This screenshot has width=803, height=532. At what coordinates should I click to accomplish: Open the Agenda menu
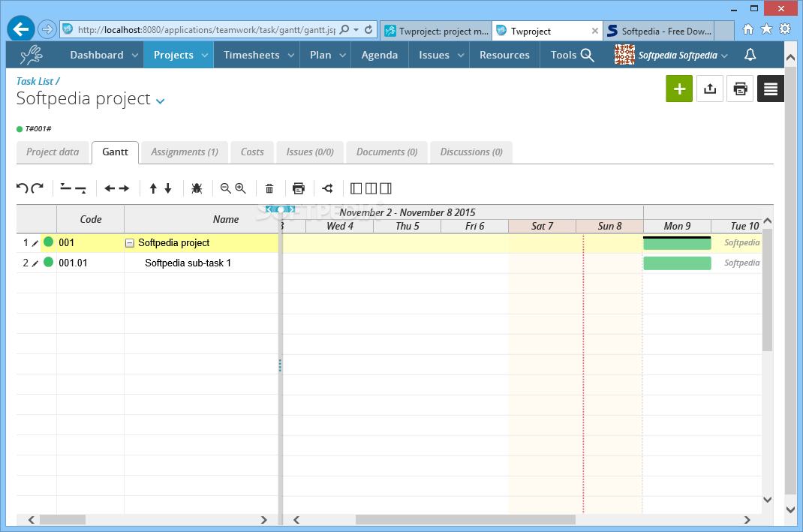point(380,55)
